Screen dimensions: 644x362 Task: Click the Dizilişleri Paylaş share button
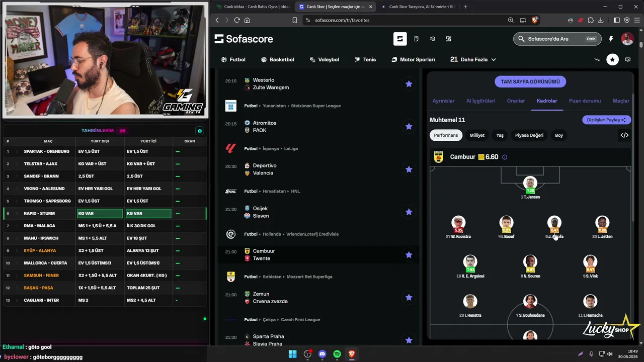(x=606, y=120)
